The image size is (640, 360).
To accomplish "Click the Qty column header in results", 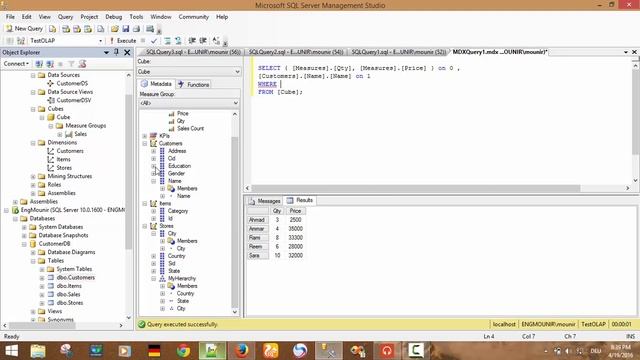I will [277, 211].
